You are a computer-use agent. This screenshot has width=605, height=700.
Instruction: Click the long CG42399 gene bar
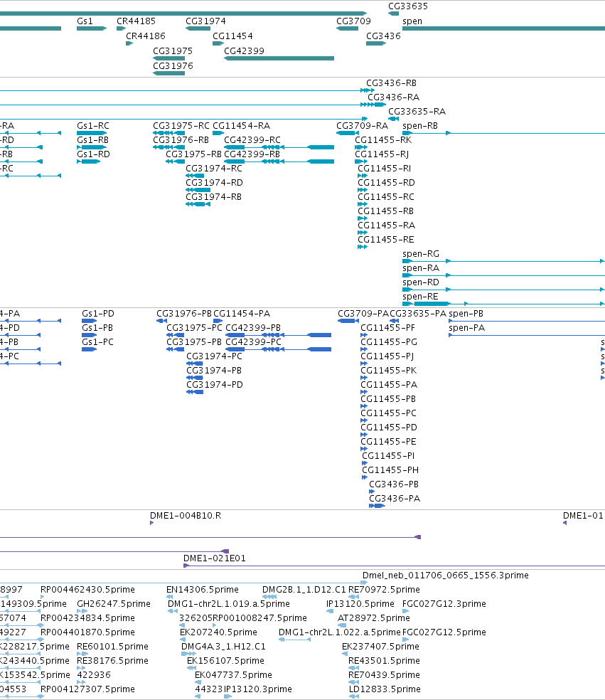tap(279, 58)
